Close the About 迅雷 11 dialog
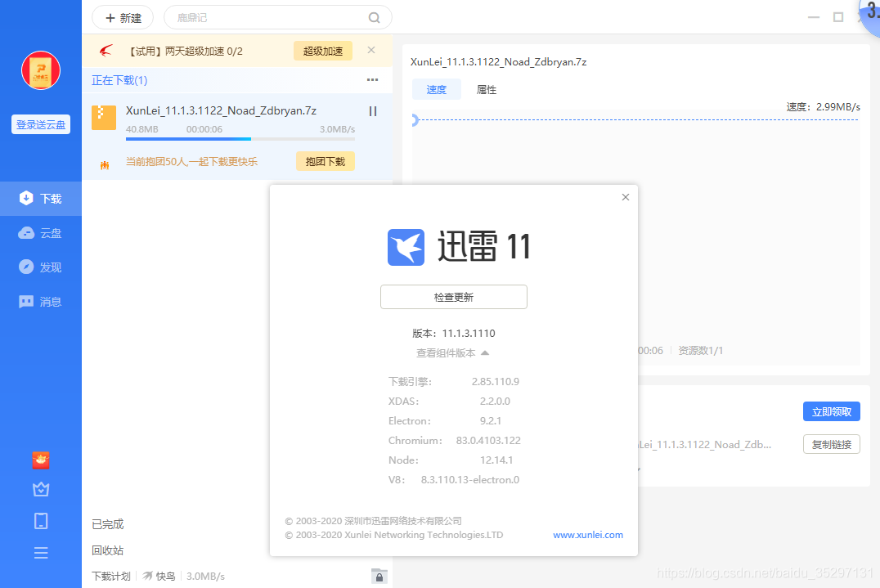Screen dimensions: 880x588 click(626, 197)
